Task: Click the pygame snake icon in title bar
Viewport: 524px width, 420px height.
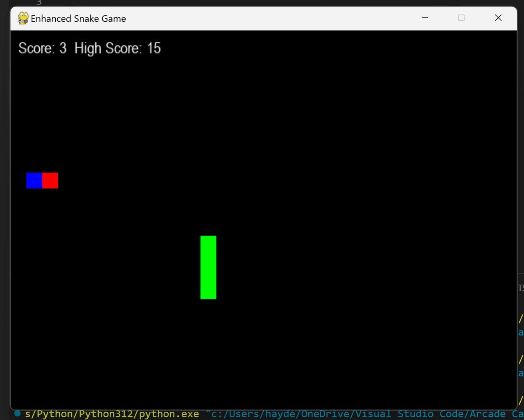Action: click(x=23, y=18)
